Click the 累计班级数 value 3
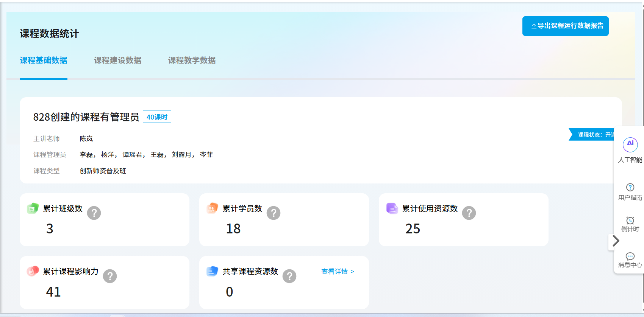 [x=50, y=229]
